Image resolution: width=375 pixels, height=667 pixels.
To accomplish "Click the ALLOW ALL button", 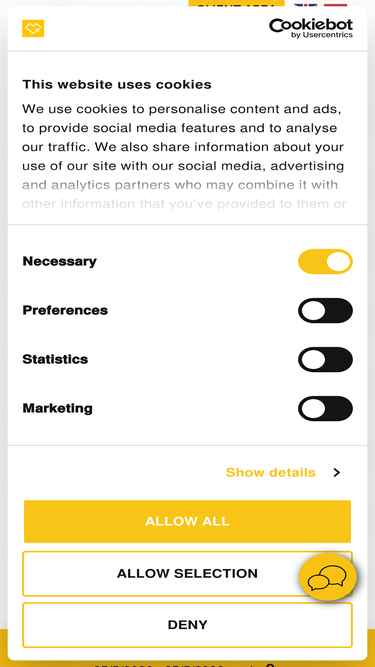I will coord(188,522).
